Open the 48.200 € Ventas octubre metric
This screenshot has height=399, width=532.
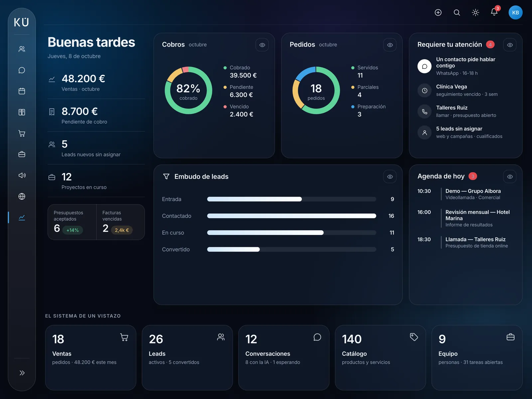[x=96, y=83]
